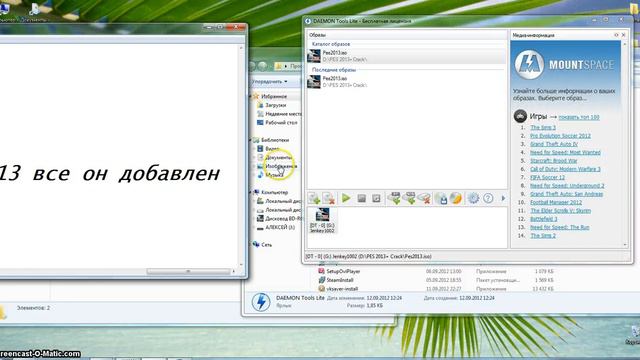The height and width of the screenshot is (360, 640).
Task: Open Документы library in sidebar
Action: [275, 158]
